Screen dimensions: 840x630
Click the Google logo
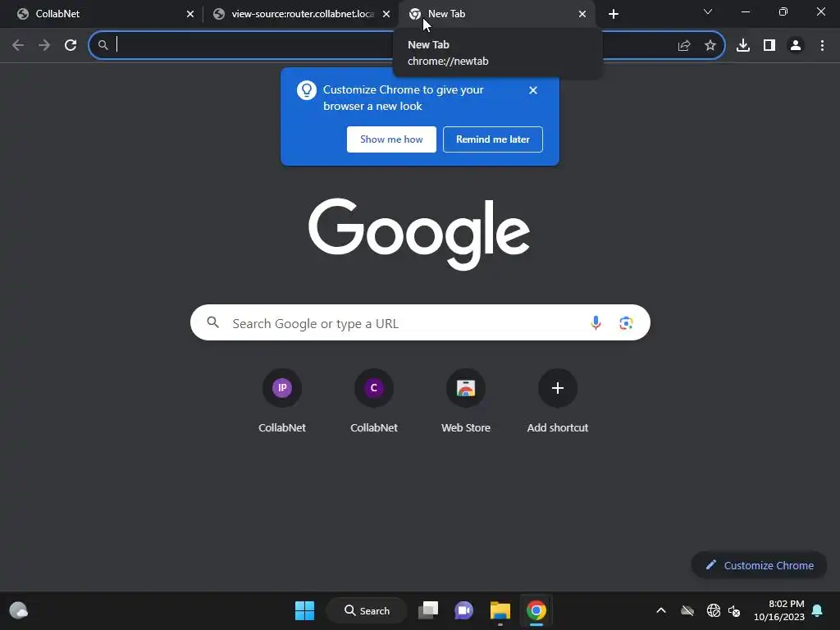click(419, 234)
